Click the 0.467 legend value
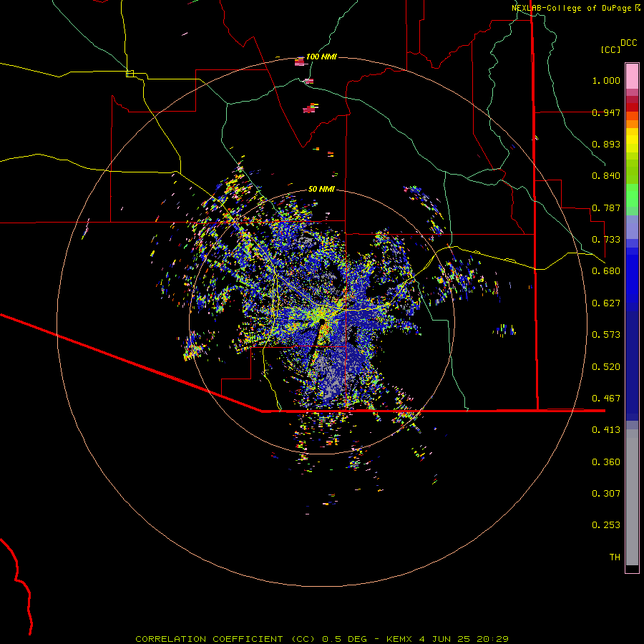 point(606,399)
